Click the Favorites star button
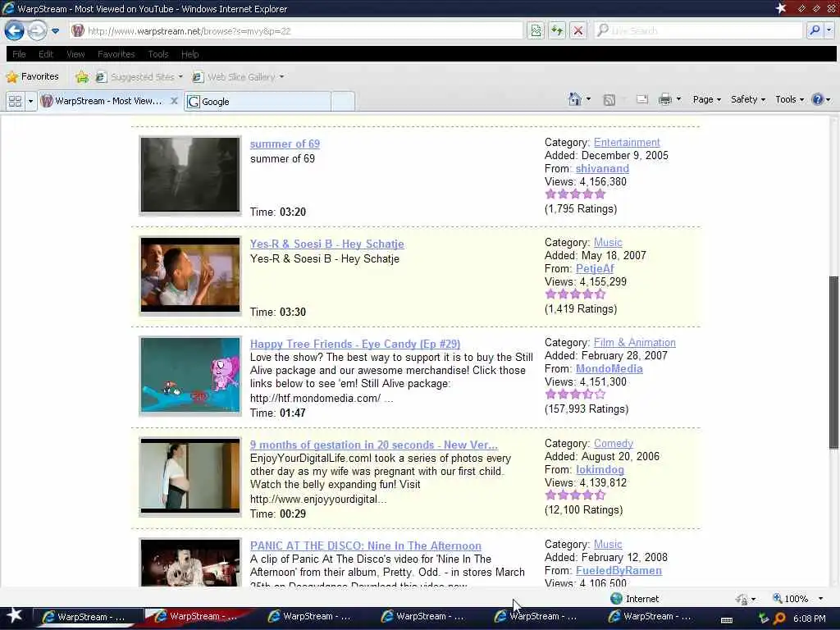Image resolution: width=840 pixels, height=630 pixels. (32, 76)
